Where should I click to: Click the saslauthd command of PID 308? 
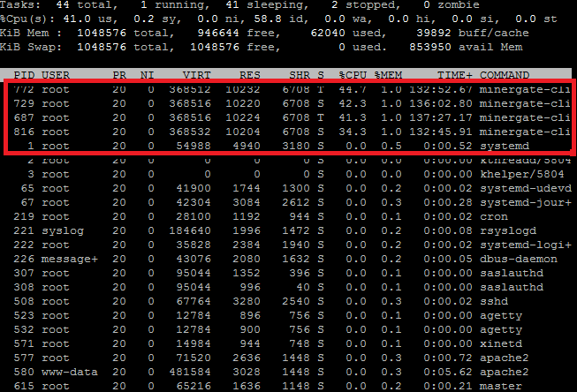pyautogui.click(x=511, y=287)
